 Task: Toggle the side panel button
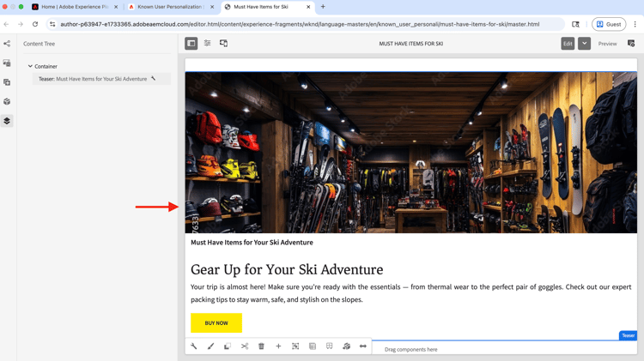coord(191,43)
